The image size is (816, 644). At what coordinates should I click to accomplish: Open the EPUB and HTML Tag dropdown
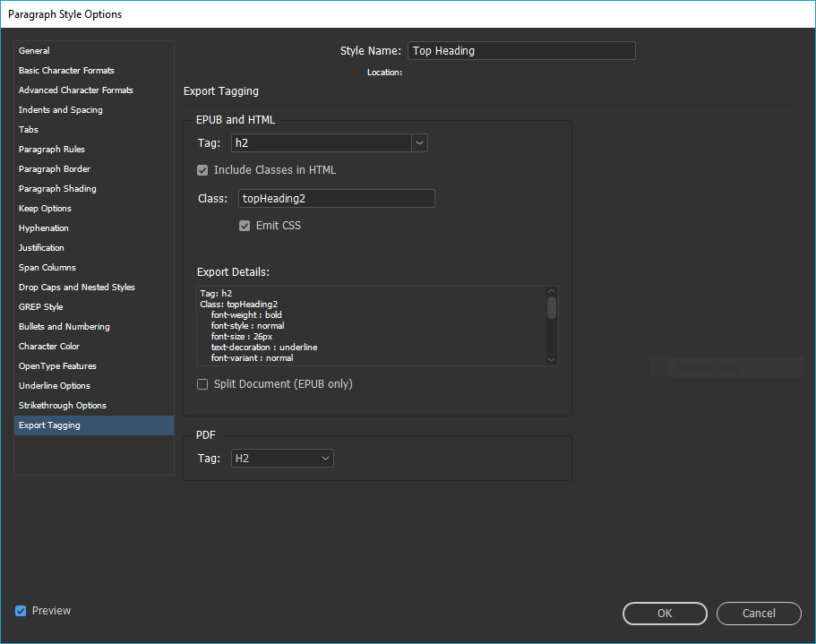[x=418, y=142]
